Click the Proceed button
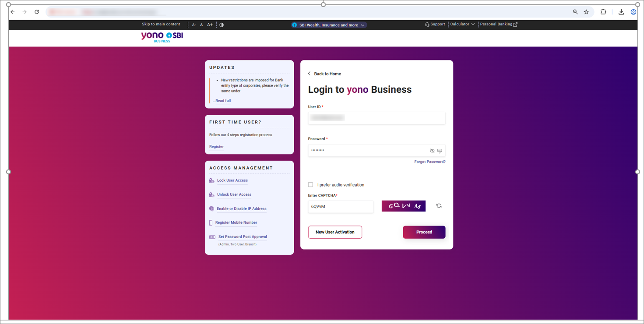Image resolution: width=644 pixels, height=324 pixels. (x=424, y=232)
